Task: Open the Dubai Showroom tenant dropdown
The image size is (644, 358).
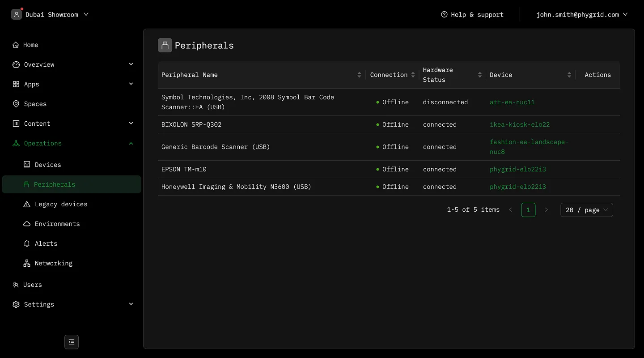Action: (x=51, y=14)
